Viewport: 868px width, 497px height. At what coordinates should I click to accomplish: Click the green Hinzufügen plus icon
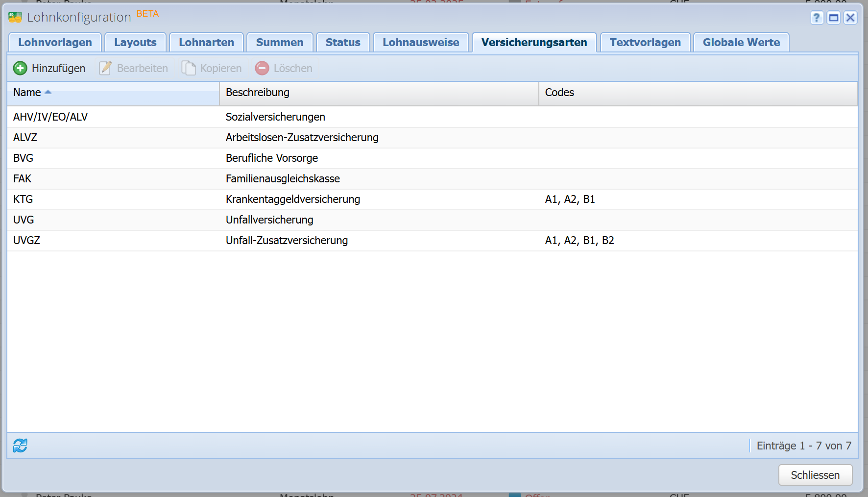pos(20,68)
